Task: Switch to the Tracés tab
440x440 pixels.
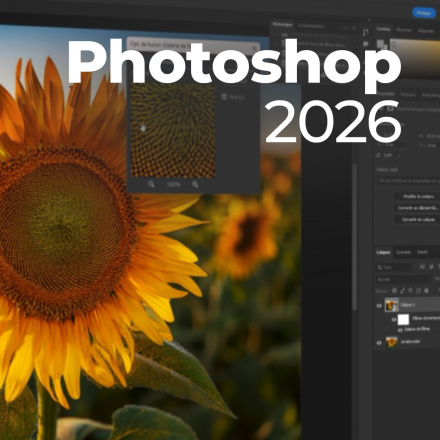Action: pyautogui.click(x=422, y=252)
